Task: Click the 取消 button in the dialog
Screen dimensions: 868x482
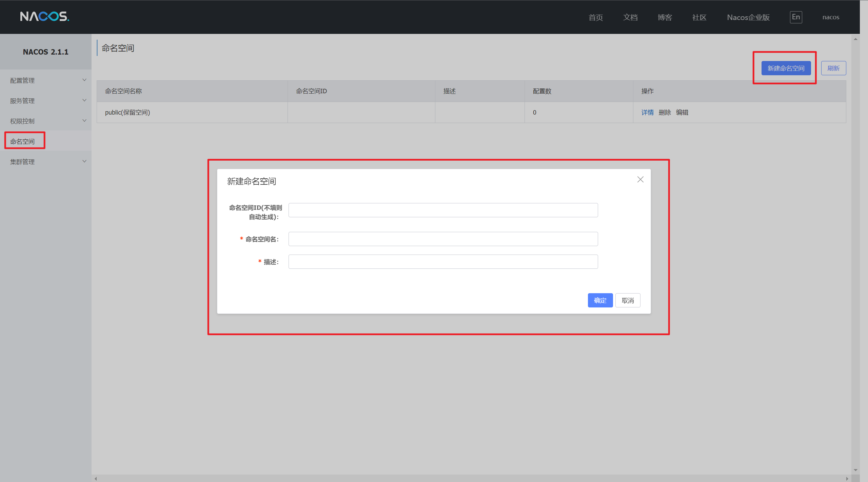Action: point(628,300)
